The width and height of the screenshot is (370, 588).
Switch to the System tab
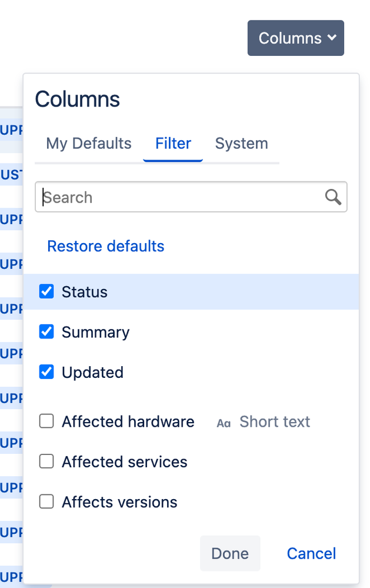click(241, 144)
